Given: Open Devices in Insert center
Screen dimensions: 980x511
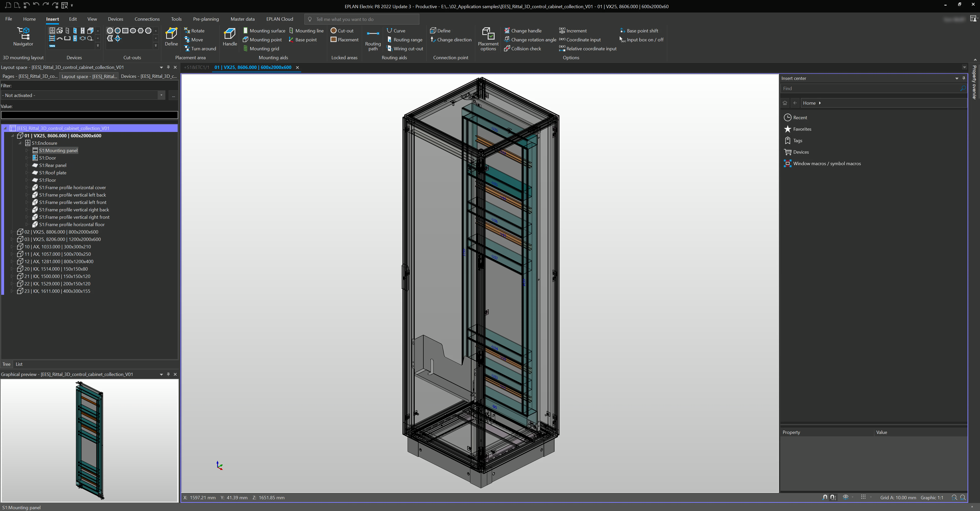Looking at the screenshot, I should coord(800,152).
